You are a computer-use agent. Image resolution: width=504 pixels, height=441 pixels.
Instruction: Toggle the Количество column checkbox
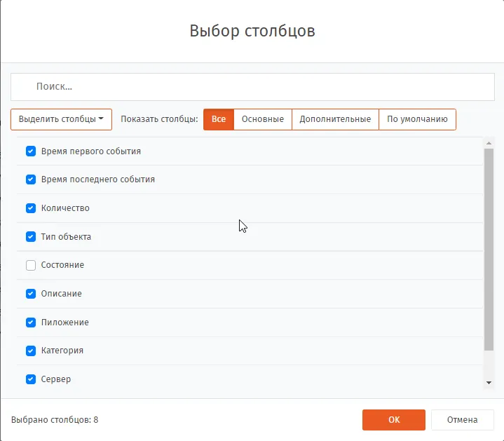pyautogui.click(x=31, y=208)
